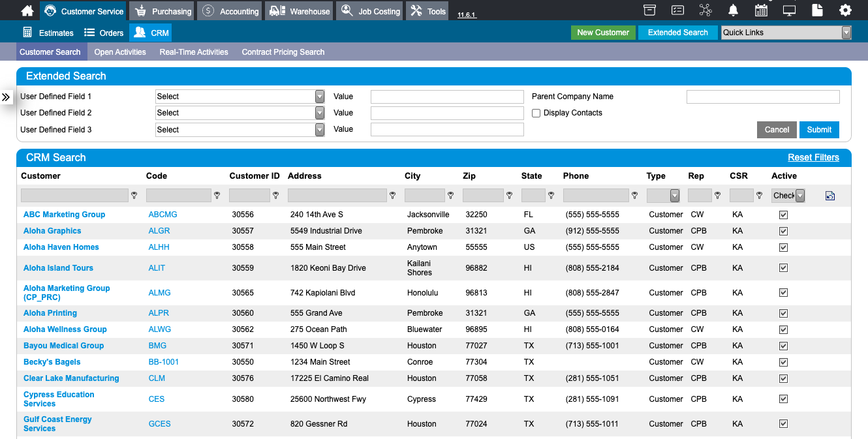This screenshot has width=868, height=439.
Task: Expand the Type column filter dropdown
Action: [x=663, y=196]
